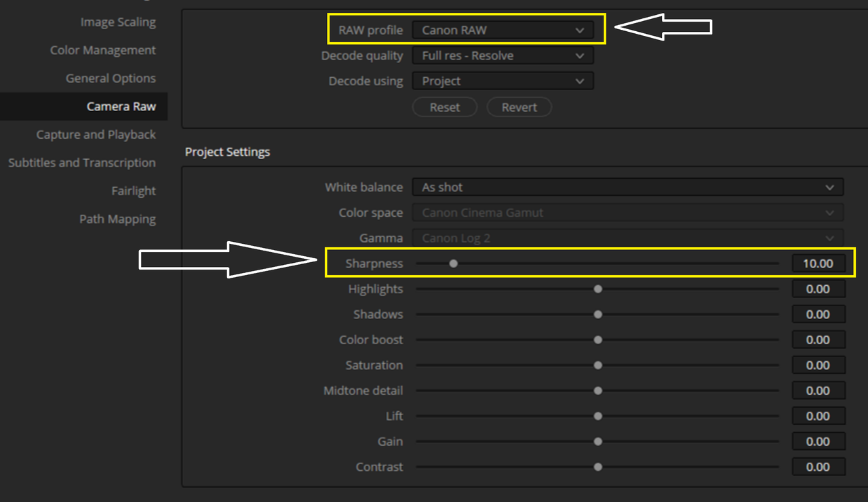Select the Camera Raw sidebar item
The height and width of the screenshot is (502, 868).
click(x=83, y=106)
